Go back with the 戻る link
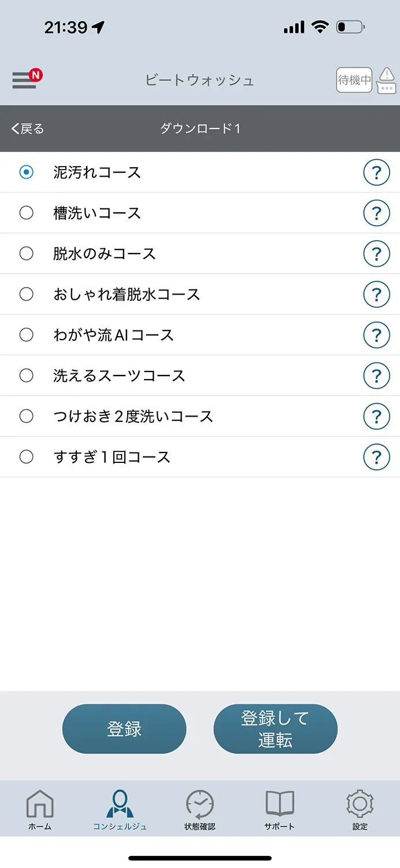 [x=28, y=128]
